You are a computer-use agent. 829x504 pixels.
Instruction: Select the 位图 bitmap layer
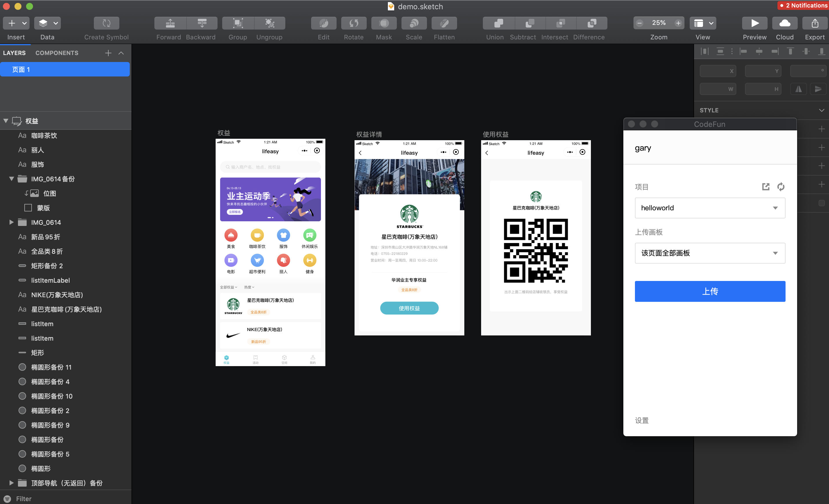tap(50, 193)
